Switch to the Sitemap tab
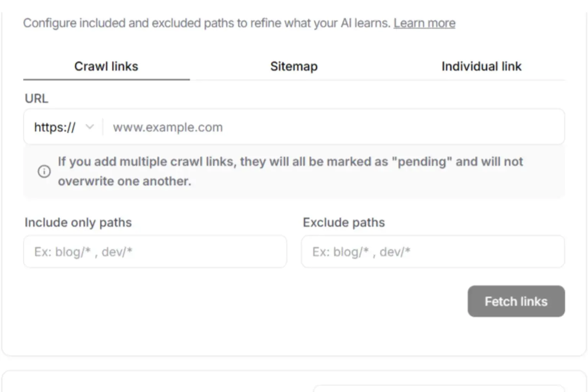This screenshot has height=392, width=588. tap(294, 66)
